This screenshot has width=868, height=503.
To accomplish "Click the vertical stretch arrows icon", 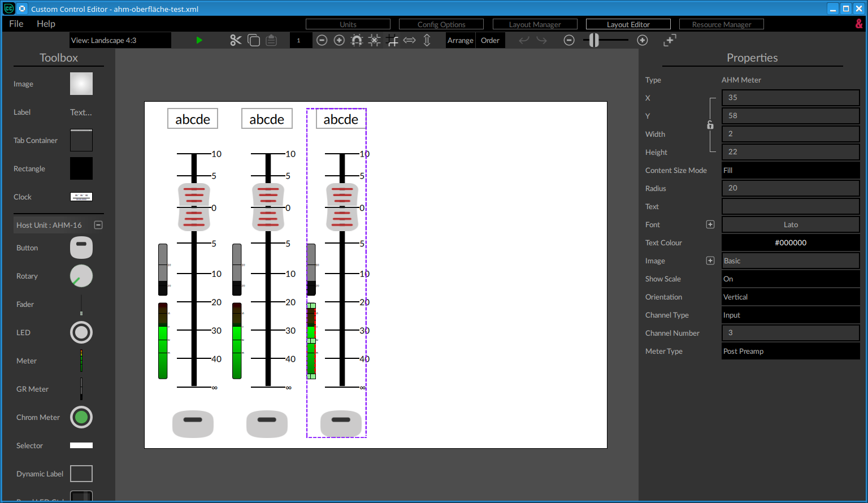I will tap(427, 40).
